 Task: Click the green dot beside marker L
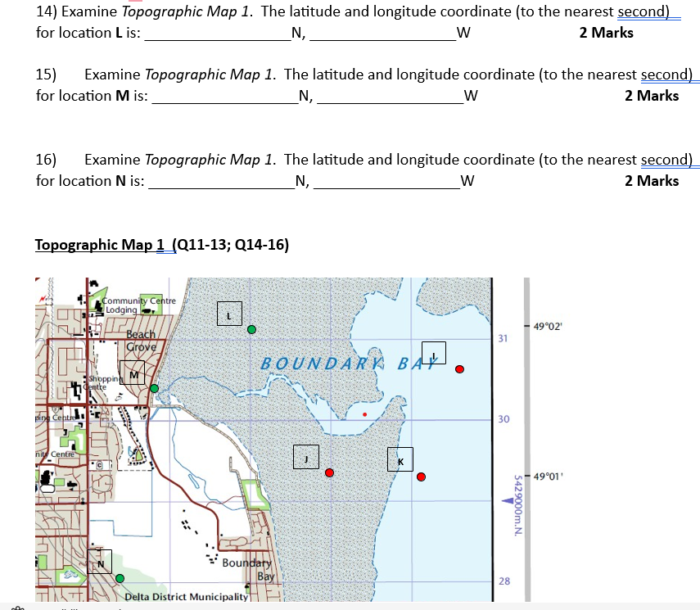251,329
